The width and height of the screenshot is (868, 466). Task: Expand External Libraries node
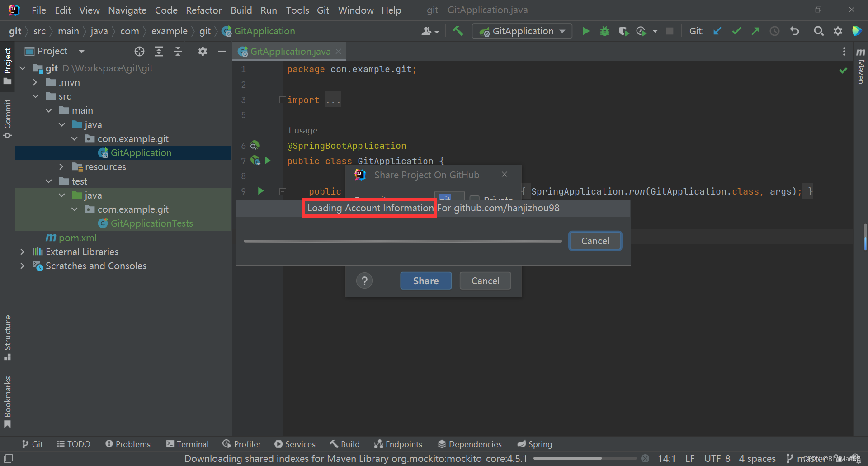pos(23,252)
